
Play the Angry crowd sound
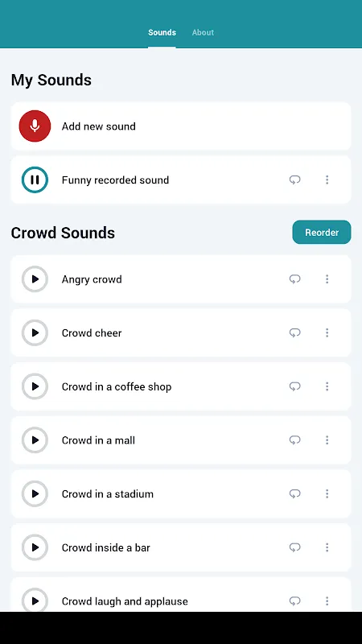tap(35, 279)
